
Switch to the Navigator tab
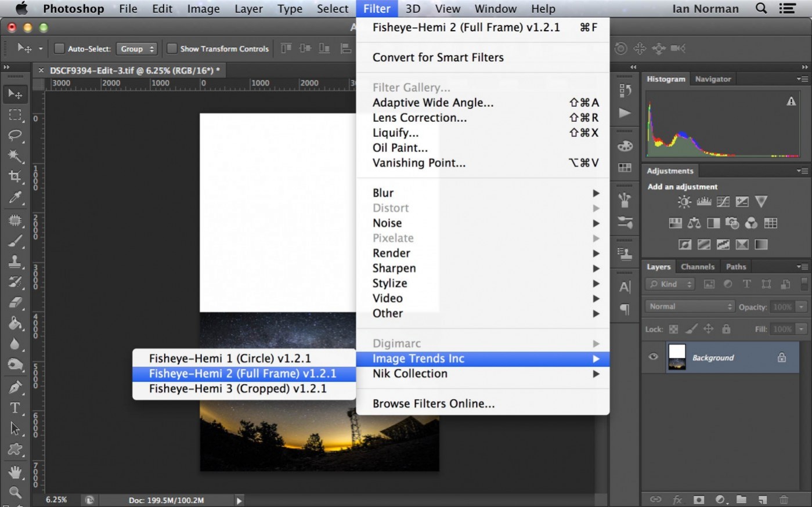(713, 79)
